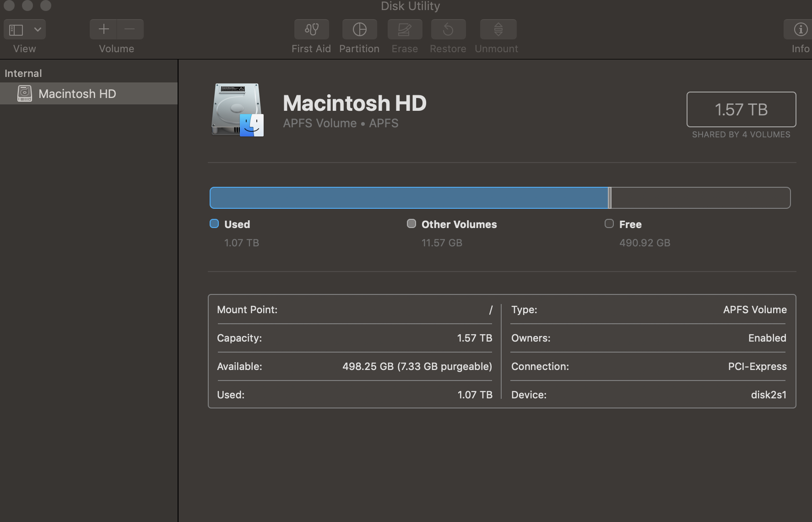This screenshot has width=812, height=522.
Task: Click 'SHARED BY 4 VOLUMES' text
Action: click(x=741, y=135)
